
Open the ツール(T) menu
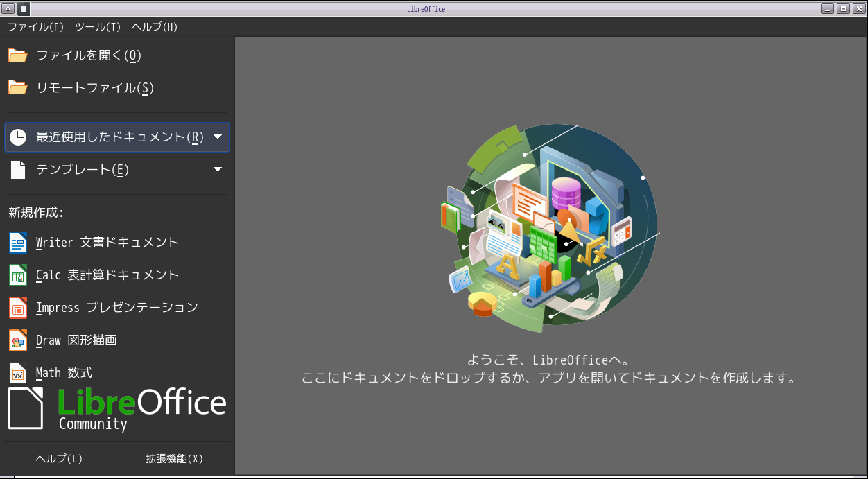click(98, 27)
